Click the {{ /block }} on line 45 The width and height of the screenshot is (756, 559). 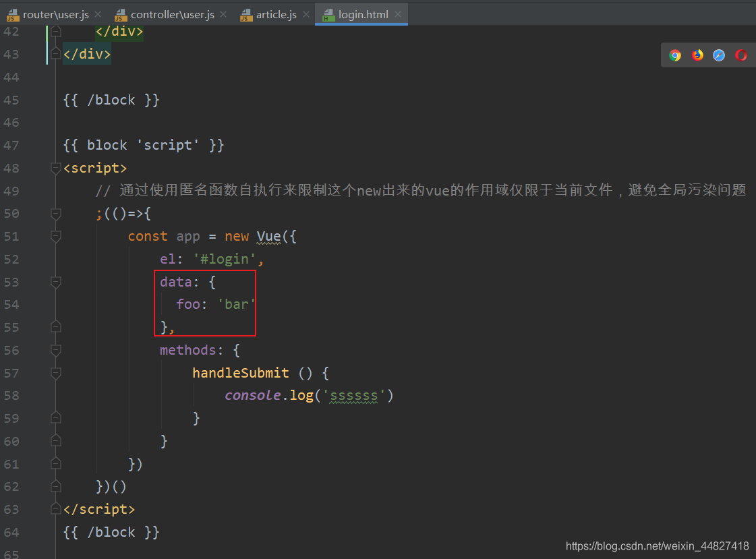[x=111, y=100]
